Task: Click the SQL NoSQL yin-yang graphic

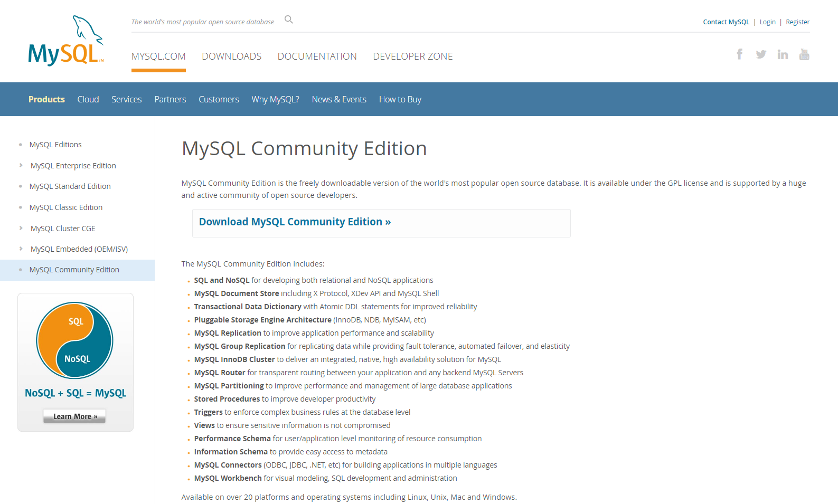Action: (x=74, y=340)
